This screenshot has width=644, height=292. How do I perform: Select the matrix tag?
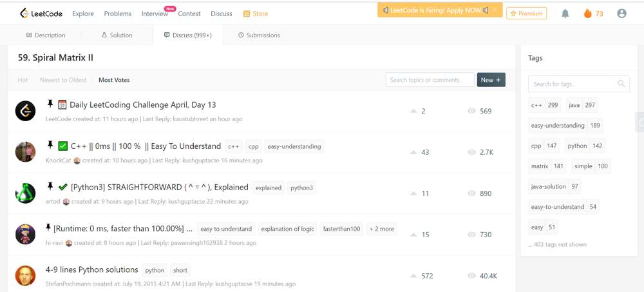[x=547, y=166]
